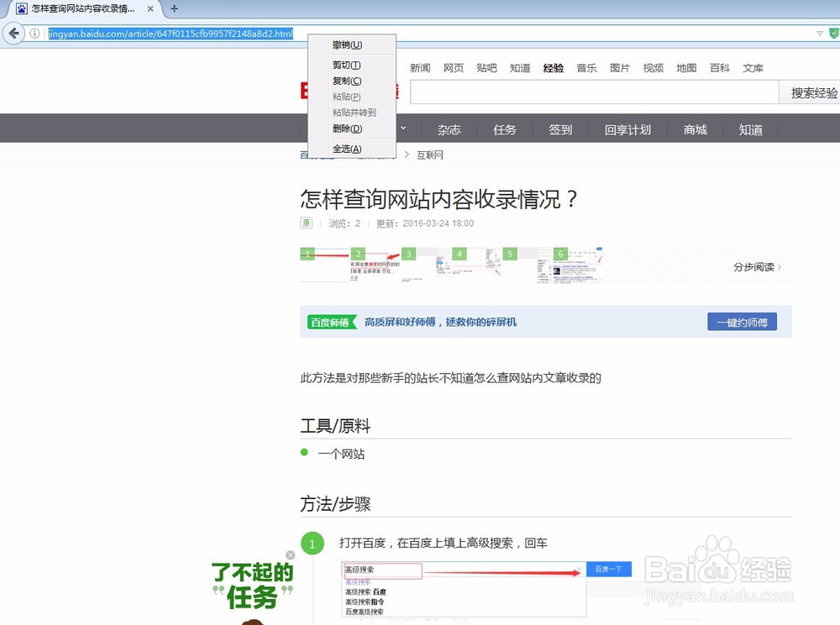Choose 撤销(U) in the context menu
Screen dimensions: 840x625
click(x=352, y=45)
